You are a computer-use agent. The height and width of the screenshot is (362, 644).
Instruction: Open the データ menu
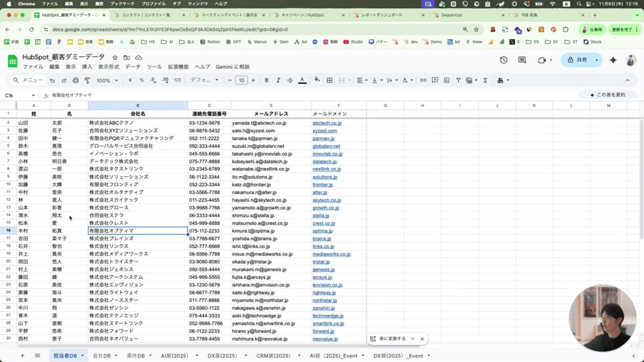click(x=133, y=67)
